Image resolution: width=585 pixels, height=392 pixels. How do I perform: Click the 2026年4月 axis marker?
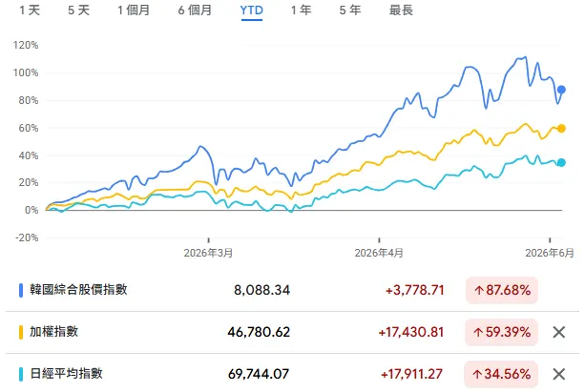(x=379, y=253)
